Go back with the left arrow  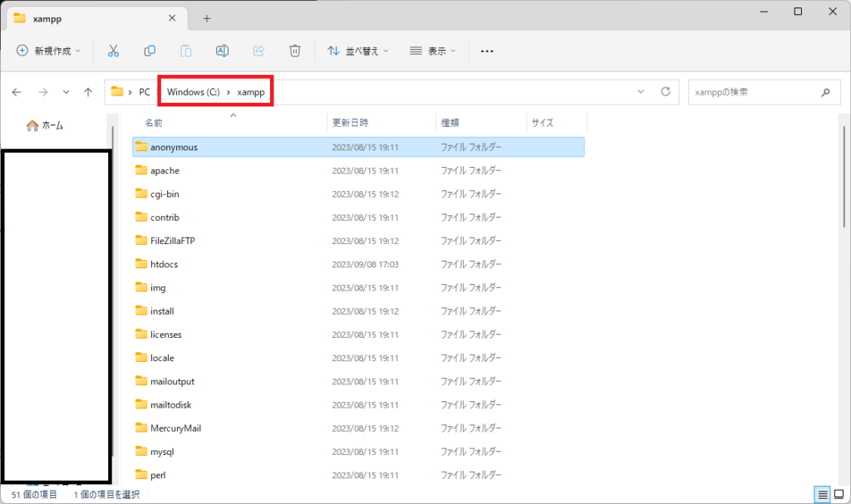(x=17, y=92)
